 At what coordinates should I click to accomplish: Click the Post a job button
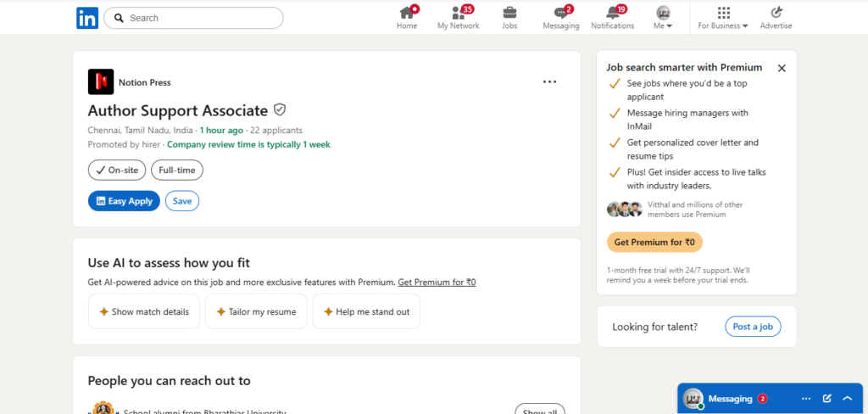pyautogui.click(x=753, y=327)
